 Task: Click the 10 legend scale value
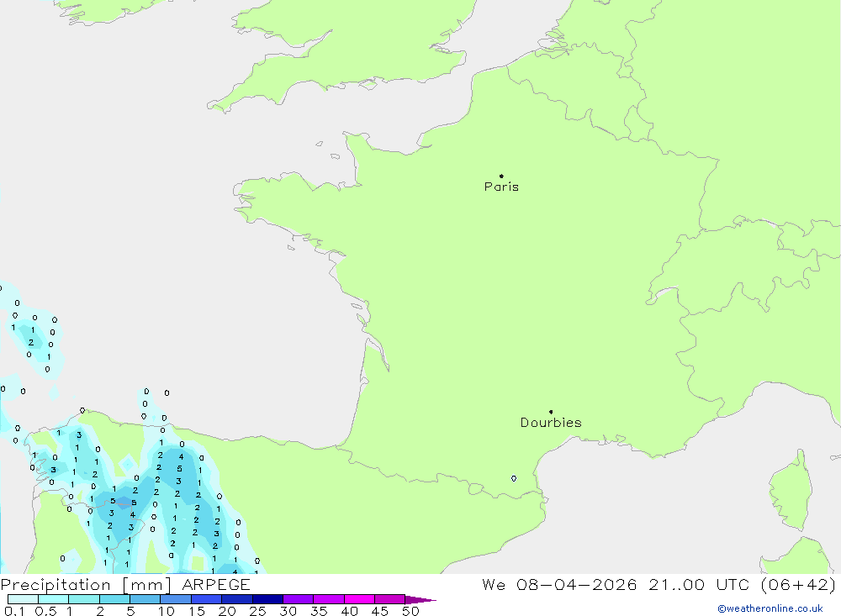click(167, 611)
